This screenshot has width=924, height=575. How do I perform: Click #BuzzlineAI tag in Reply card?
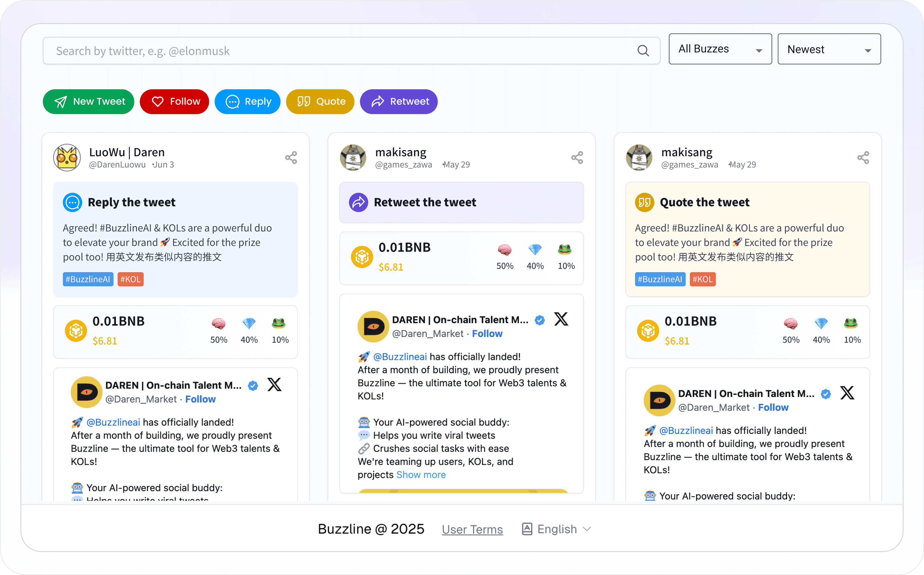(88, 279)
